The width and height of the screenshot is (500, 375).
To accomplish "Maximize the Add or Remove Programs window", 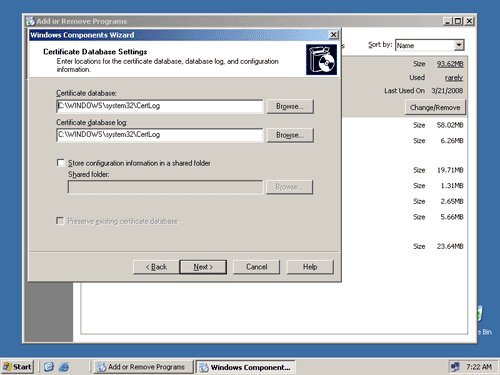I will click(x=458, y=21).
